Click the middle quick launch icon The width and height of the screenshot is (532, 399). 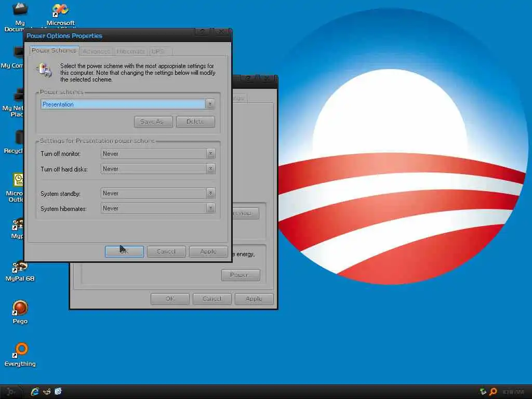click(x=47, y=392)
